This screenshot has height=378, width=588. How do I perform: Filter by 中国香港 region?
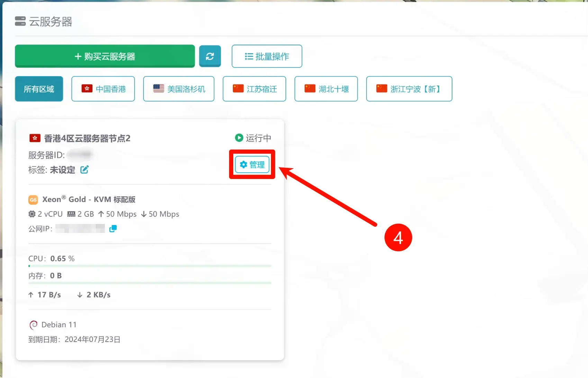pos(103,89)
